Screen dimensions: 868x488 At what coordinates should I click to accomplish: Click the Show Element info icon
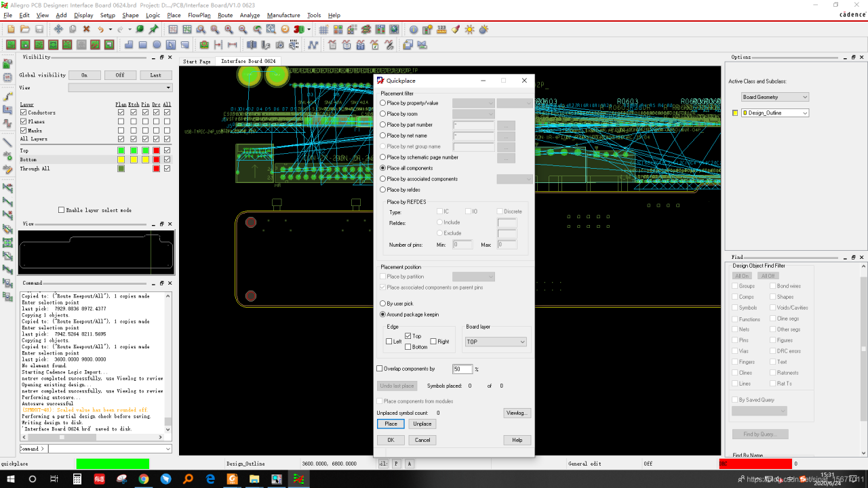[x=414, y=29]
